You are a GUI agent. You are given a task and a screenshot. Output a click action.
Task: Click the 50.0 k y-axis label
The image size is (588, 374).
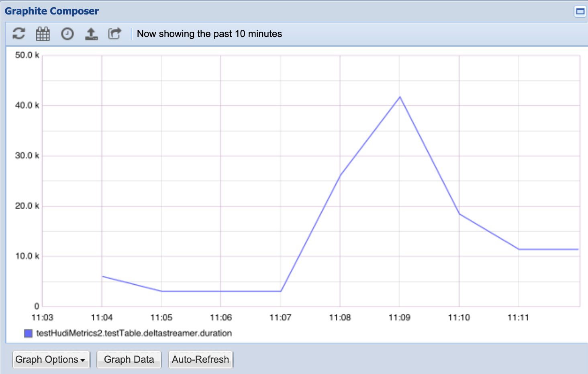(x=27, y=55)
